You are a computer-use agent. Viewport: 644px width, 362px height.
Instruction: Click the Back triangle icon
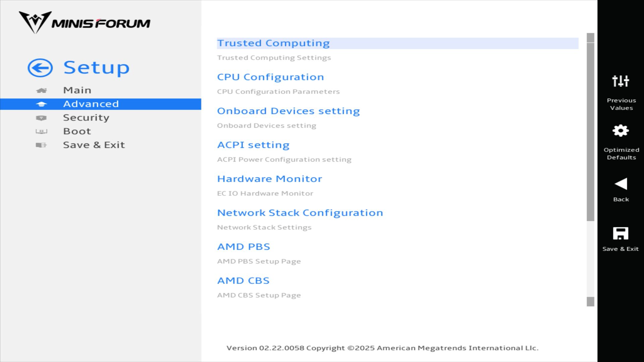[x=621, y=184]
